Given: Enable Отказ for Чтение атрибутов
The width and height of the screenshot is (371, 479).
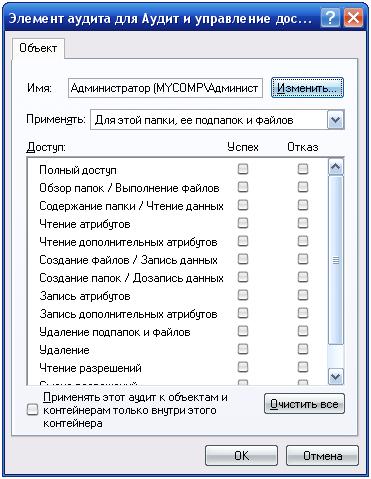Looking at the screenshot, I should pos(303,223).
